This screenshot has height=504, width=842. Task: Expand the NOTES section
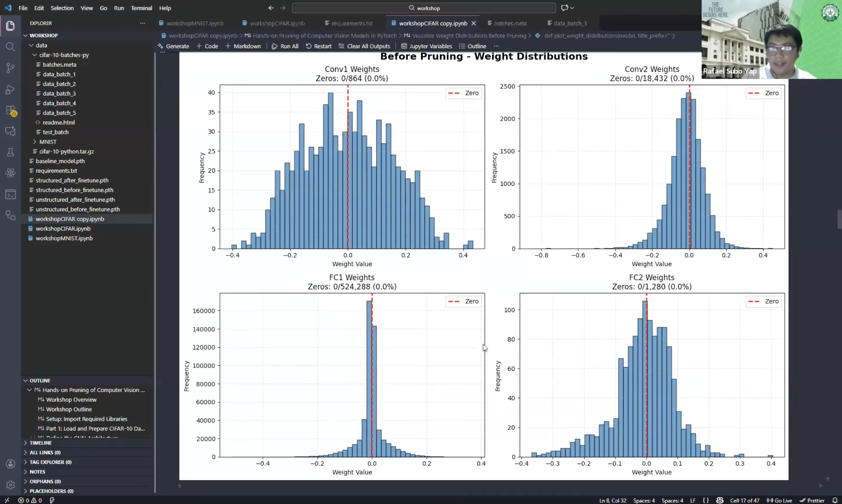pyautogui.click(x=25, y=472)
